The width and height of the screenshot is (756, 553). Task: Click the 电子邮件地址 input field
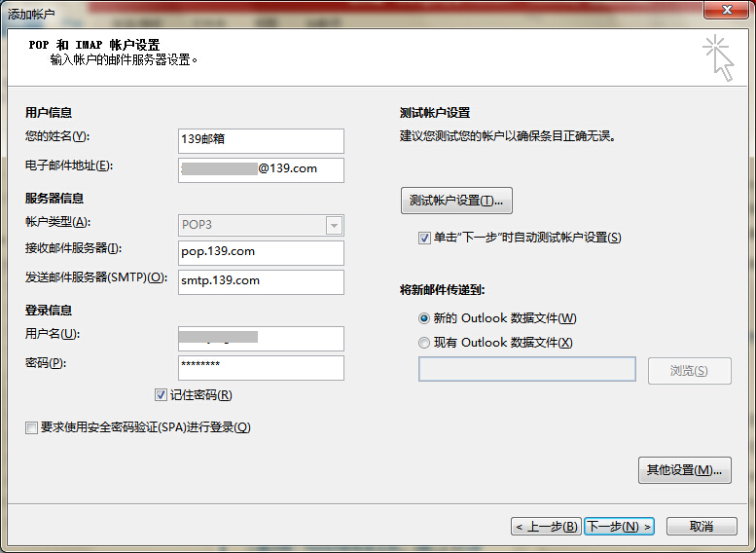(x=261, y=169)
